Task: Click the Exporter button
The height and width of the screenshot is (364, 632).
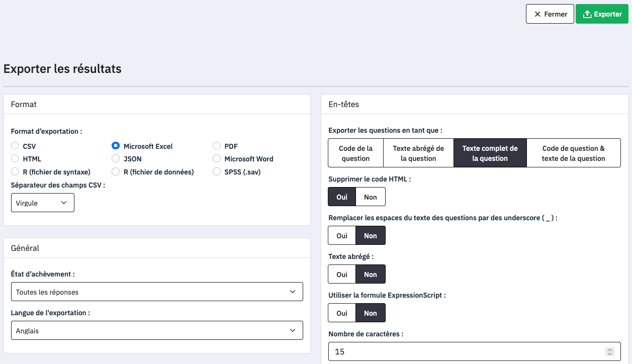Action: coord(602,14)
